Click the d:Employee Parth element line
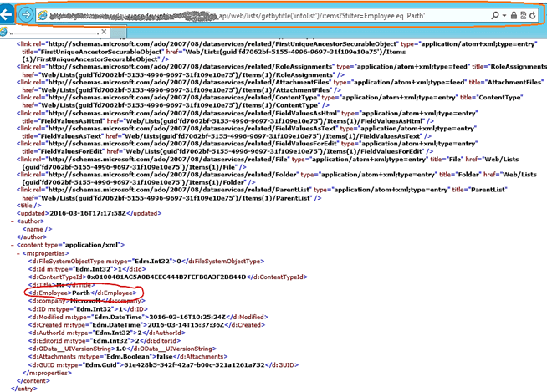547x392 pixels. 83,293
